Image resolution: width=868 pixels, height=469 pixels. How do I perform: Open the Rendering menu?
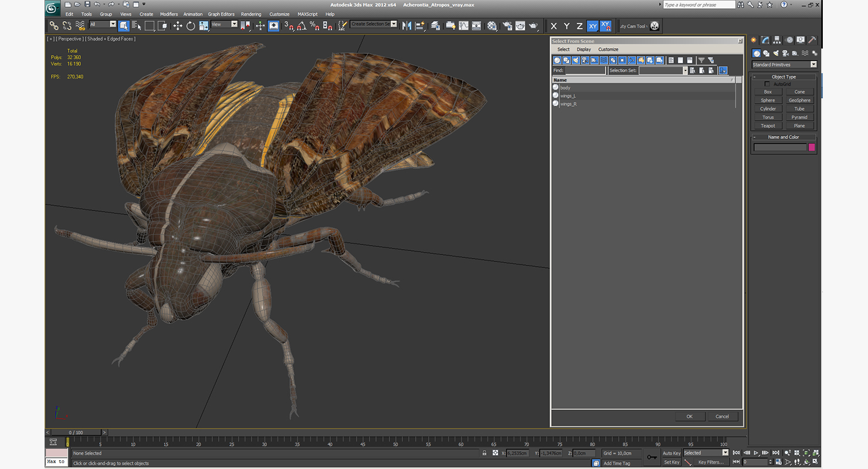point(251,14)
